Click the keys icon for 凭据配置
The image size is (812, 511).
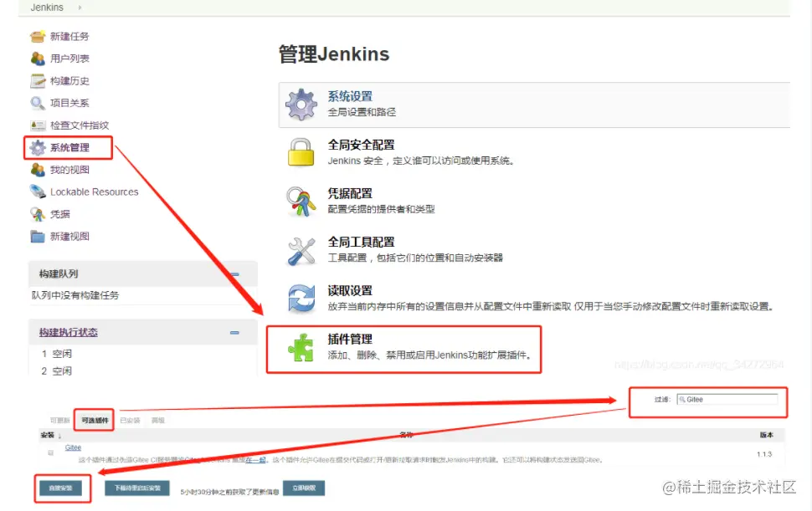[x=301, y=202]
